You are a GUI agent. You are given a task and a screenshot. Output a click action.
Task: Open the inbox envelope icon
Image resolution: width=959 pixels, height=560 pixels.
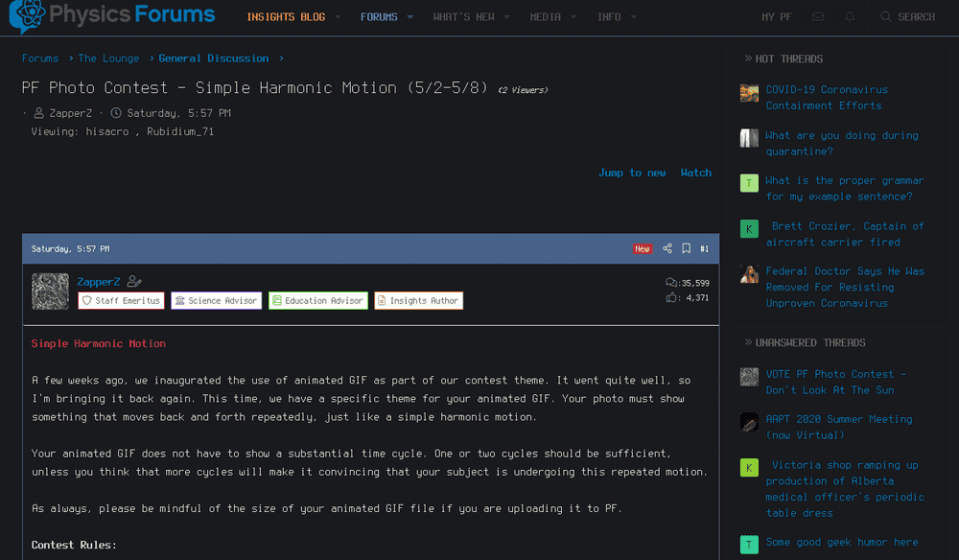[x=818, y=17]
